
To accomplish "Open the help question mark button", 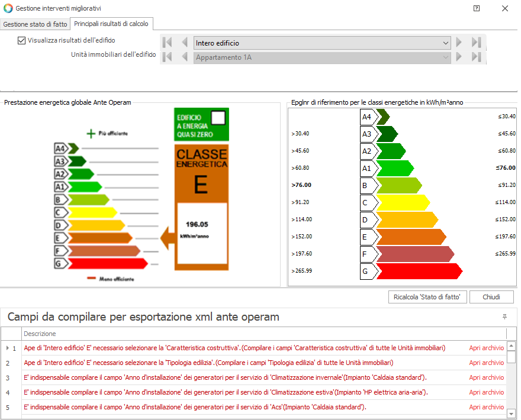I will [x=477, y=8].
